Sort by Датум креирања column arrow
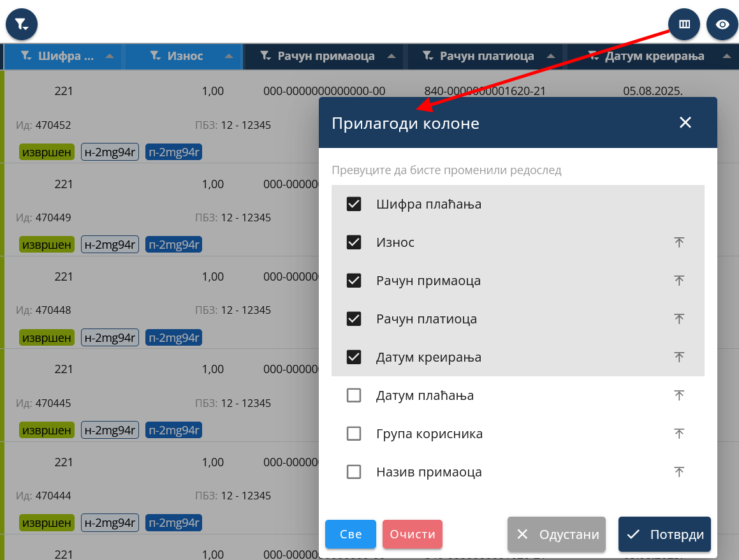Image resolution: width=739 pixels, height=560 pixels. pos(726,56)
